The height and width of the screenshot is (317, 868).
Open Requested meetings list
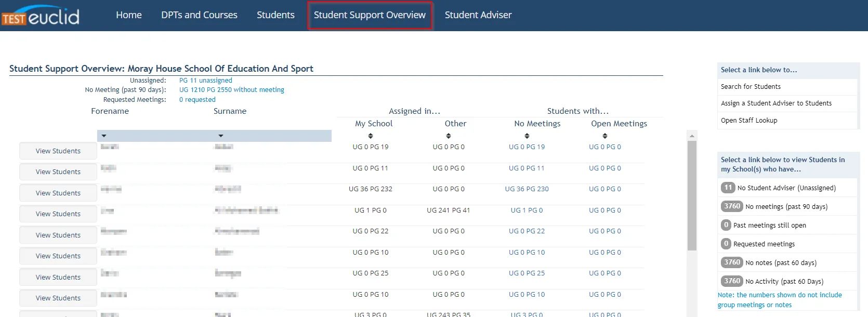(764, 244)
